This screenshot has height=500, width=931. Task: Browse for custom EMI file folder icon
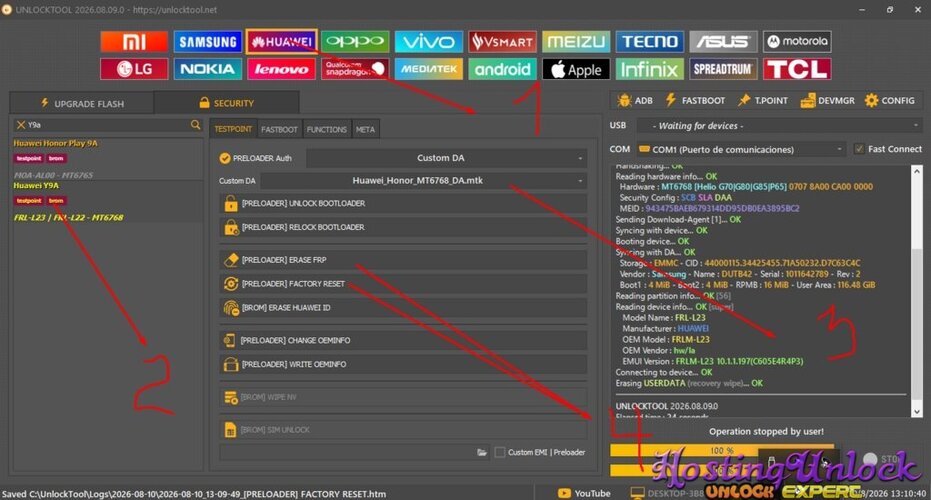point(482,452)
